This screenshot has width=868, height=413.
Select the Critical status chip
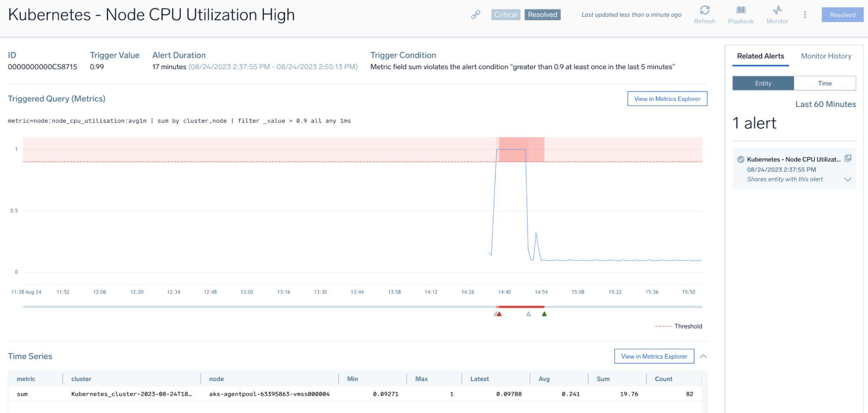[505, 14]
